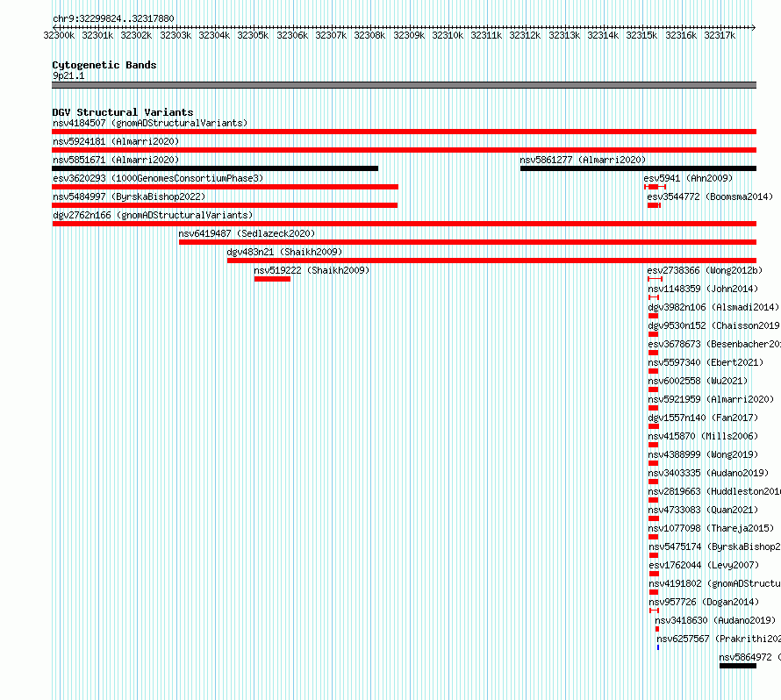
Task: Click the nsv4184507 gnomADStructuralVariants label
Action: [150, 123]
